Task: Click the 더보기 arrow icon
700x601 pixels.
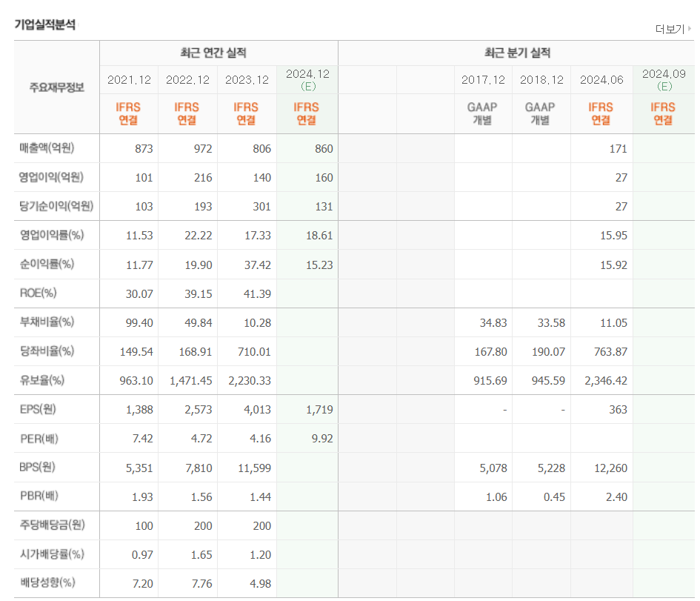Action: 690,29
